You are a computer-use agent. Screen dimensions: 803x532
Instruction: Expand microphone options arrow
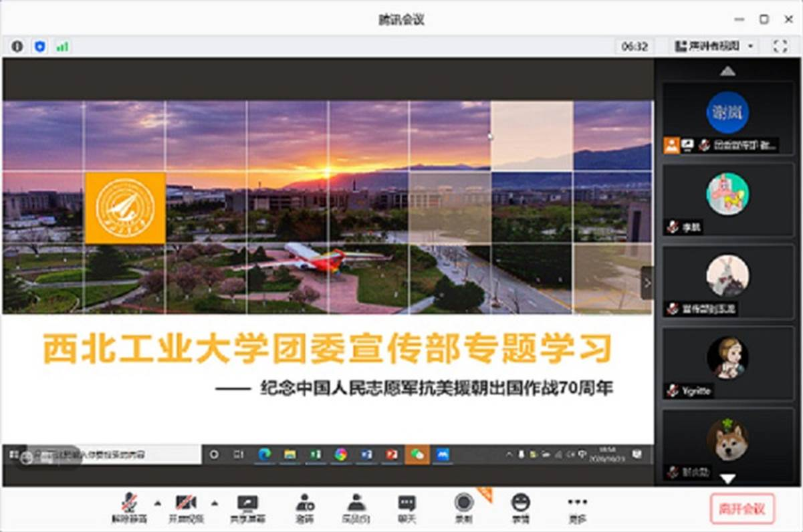click(x=158, y=503)
